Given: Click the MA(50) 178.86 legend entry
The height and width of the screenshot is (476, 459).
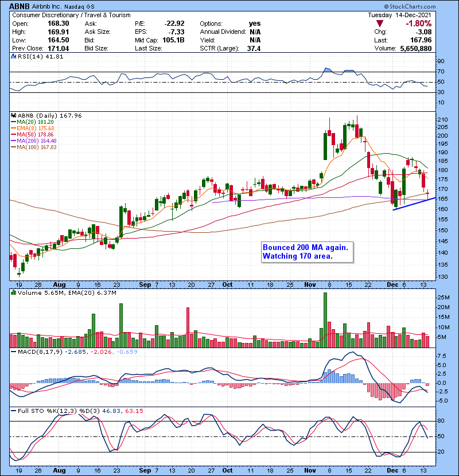Looking at the screenshot, I should click(32, 134).
